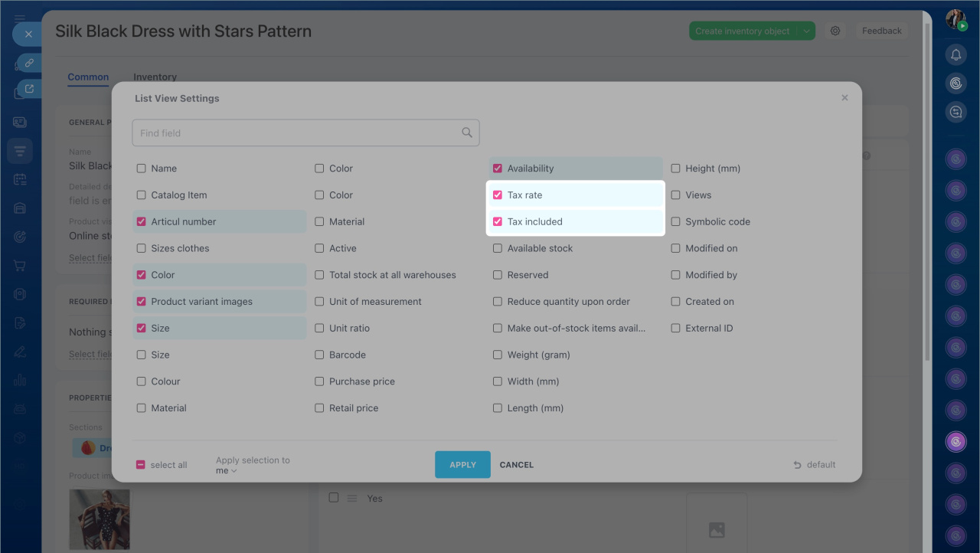This screenshot has height=553, width=980.
Task: Click the search magnifier icon in Find field
Action: point(466,133)
